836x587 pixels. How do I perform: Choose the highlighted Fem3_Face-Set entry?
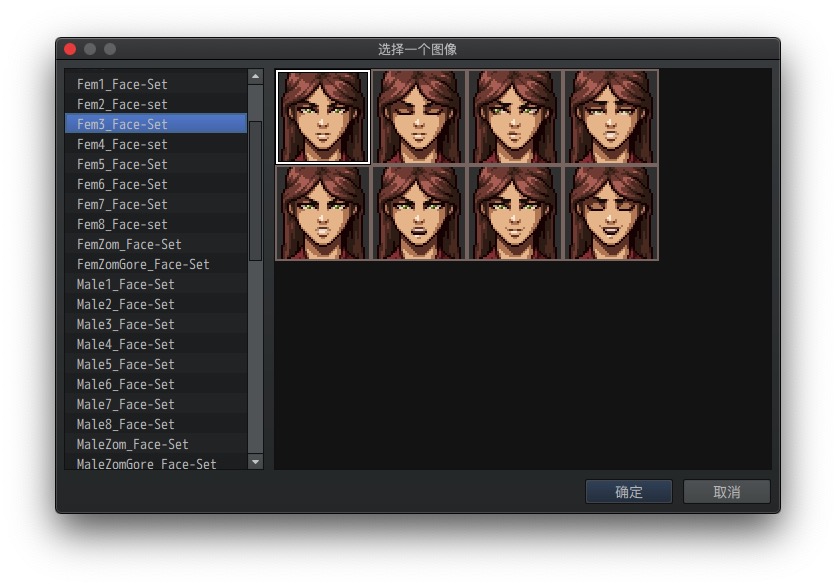156,124
